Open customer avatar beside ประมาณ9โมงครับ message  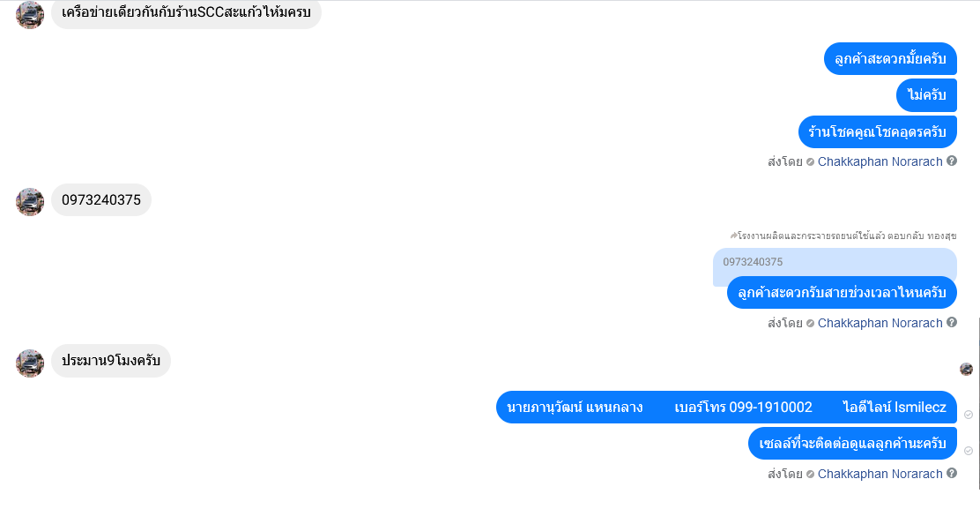click(x=29, y=363)
